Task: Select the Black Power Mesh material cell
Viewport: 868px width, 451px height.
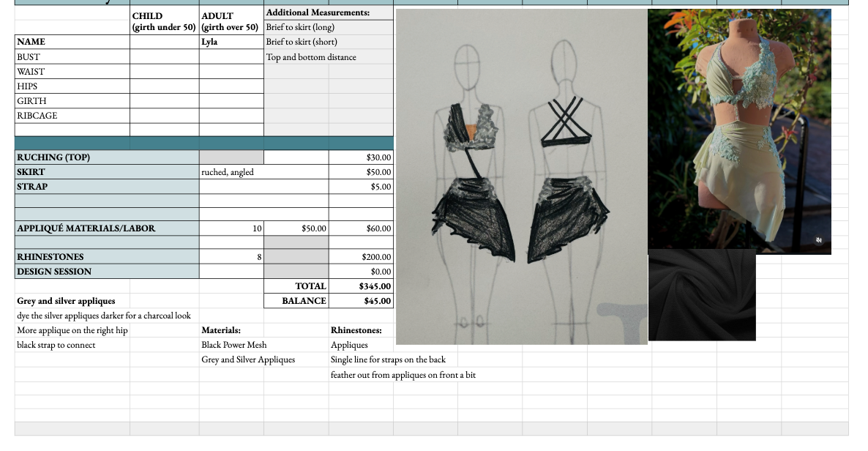Action: (x=234, y=345)
